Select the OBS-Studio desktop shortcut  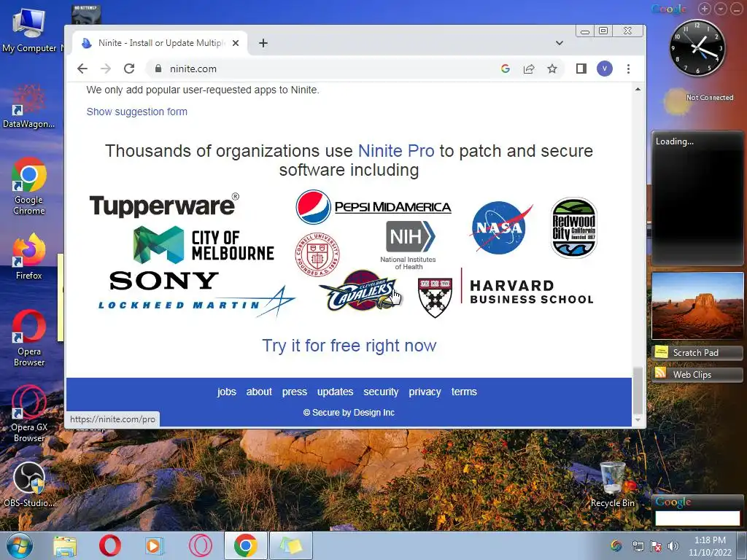28,485
